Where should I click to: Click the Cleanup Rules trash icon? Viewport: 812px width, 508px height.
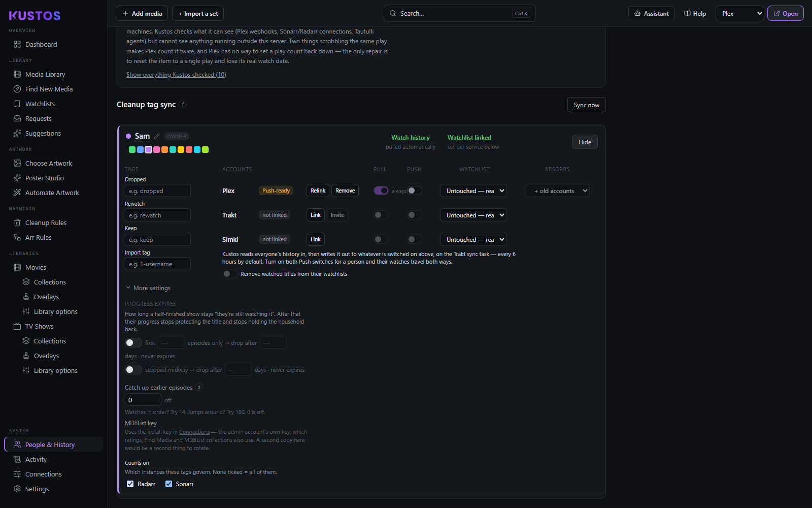point(17,223)
